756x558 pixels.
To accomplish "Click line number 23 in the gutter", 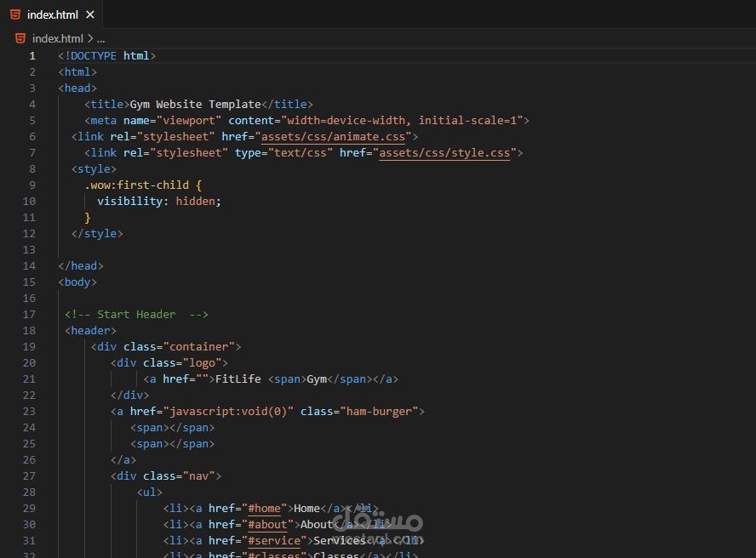I will (29, 412).
